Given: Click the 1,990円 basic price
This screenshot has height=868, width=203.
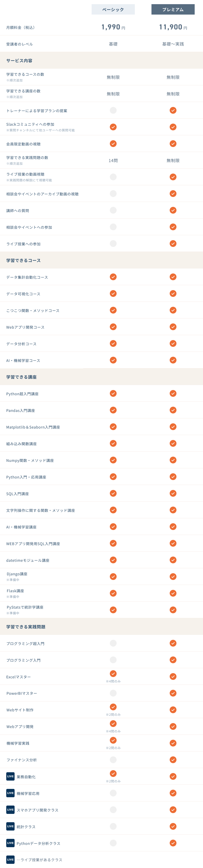Looking at the screenshot, I should point(113,27).
